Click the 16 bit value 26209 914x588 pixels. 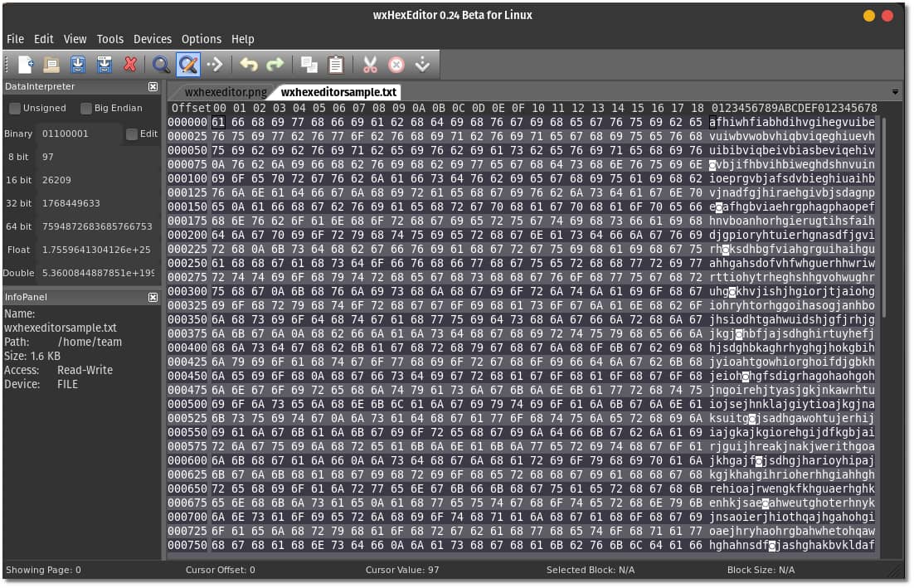coord(99,180)
